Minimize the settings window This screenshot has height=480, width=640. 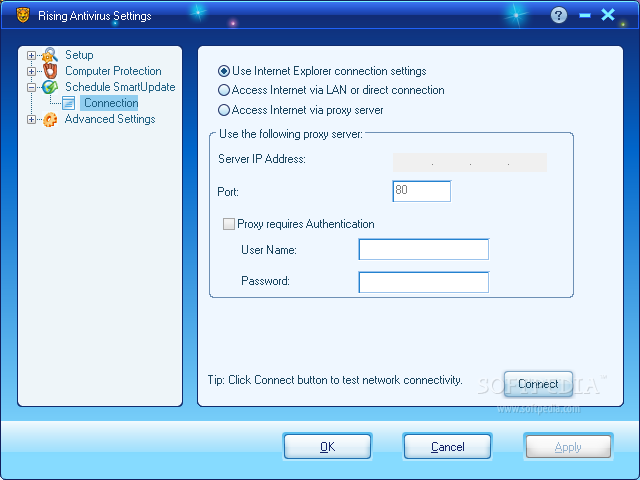point(585,16)
